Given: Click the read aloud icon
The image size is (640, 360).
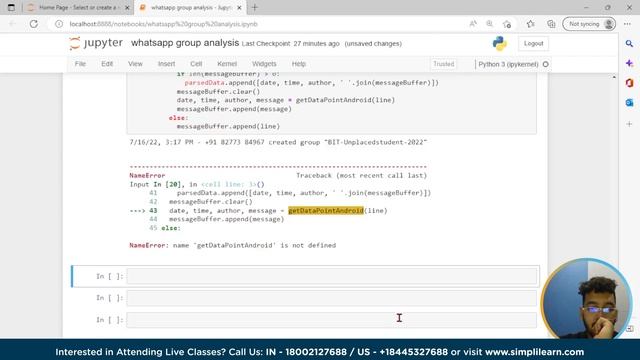Looking at the screenshot, I should 473,24.
